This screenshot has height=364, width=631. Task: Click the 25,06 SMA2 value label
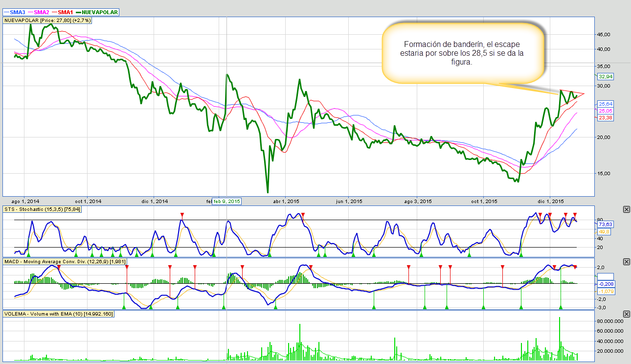[606, 111]
